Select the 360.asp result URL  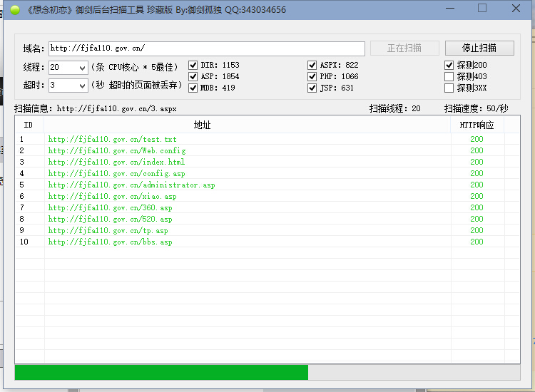tap(110, 207)
